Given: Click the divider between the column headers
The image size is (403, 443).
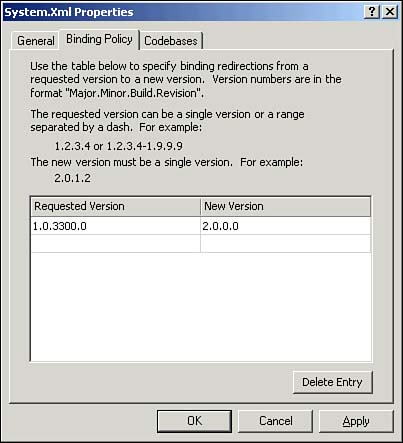Looking at the screenshot, I should (200, 206).
